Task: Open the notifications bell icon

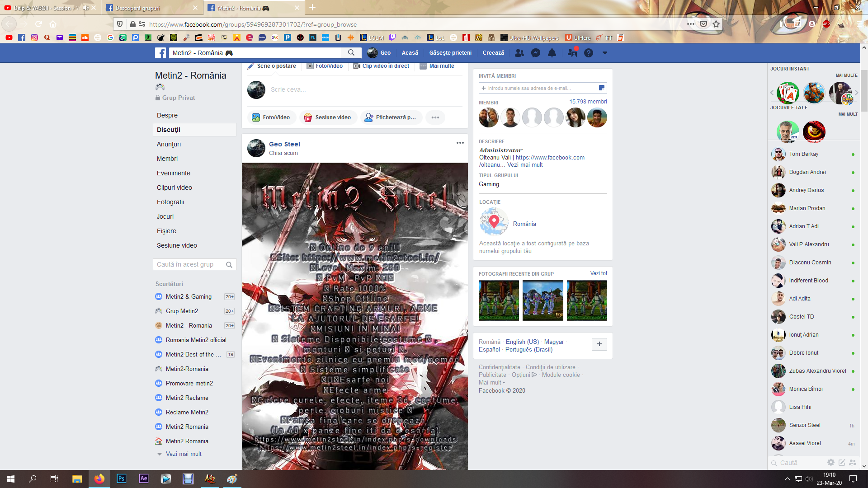Action: coord(552,53)
